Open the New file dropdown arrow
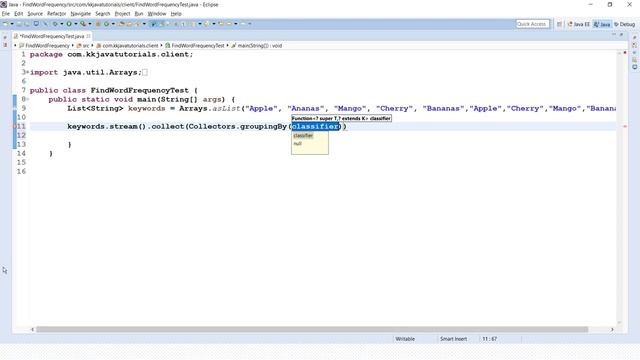 [x=12, y=24]
